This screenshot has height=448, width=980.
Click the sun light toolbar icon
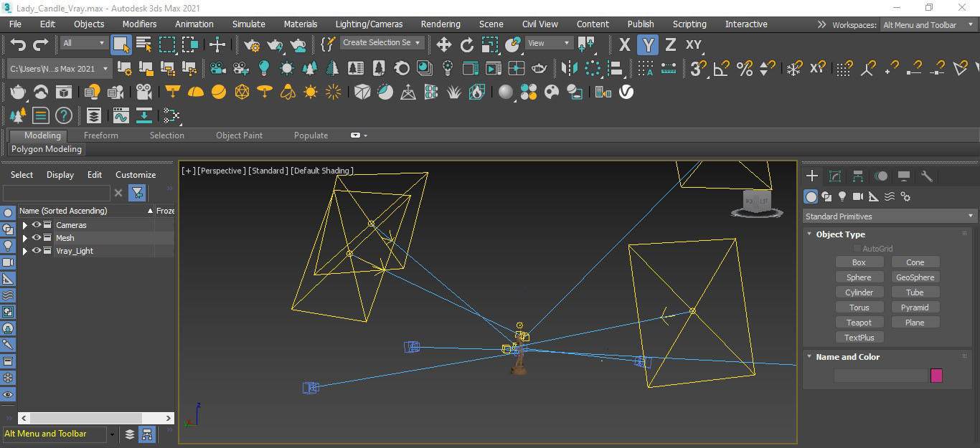click(311, 92)
